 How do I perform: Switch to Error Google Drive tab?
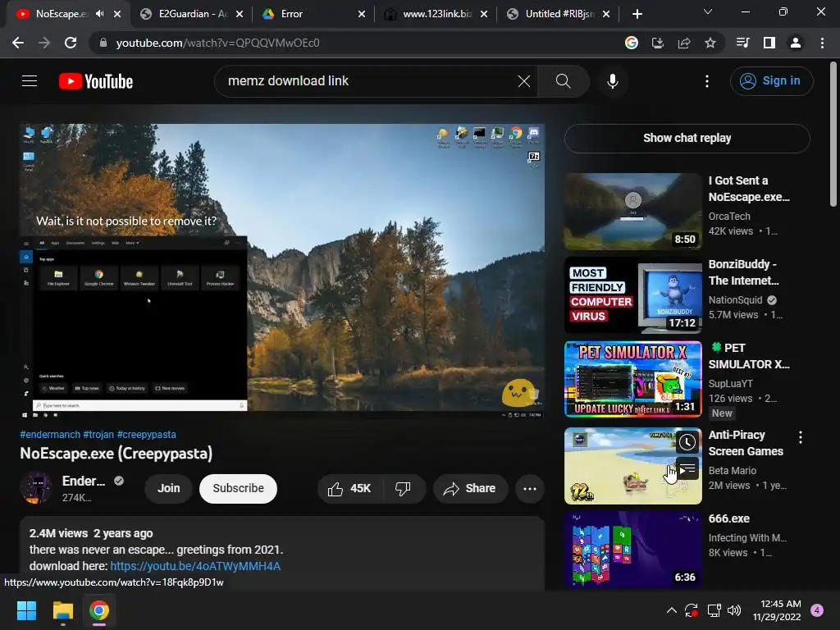pos(312,14)
